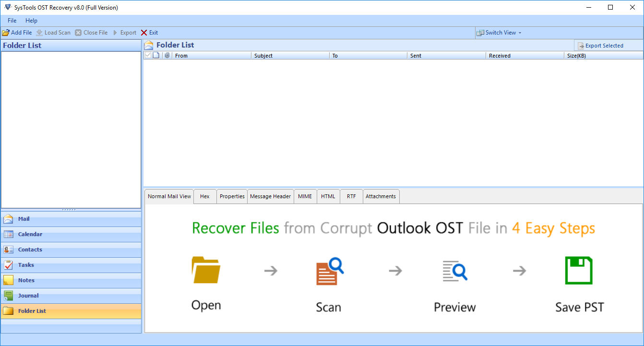The width and height of the screenshot is (644, 346).
Task: Open the Help menu
Action: tap(31, 21)
